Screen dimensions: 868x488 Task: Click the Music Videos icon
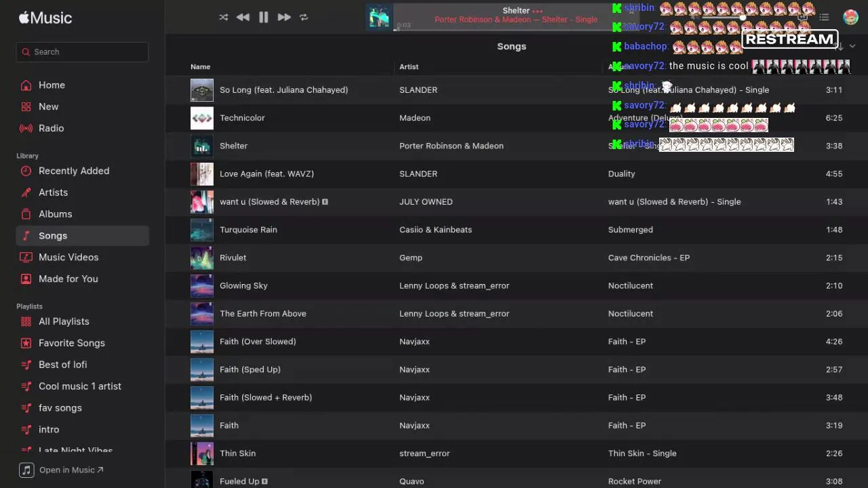26,257
